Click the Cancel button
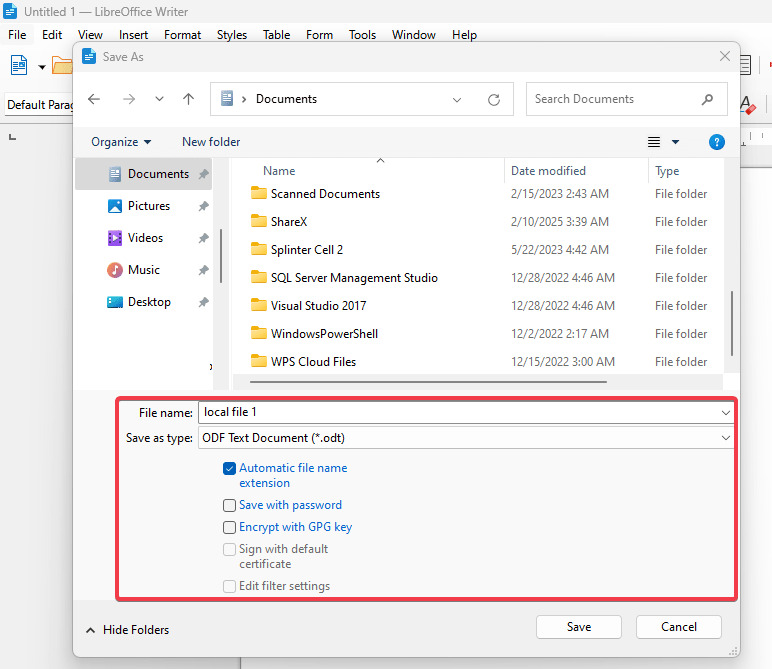Viewport: 772px width, 669px height. click(678, 627)
